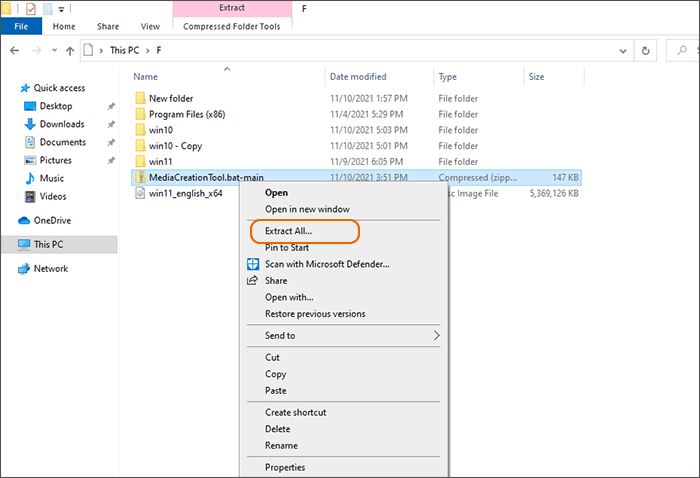The height and width of the screenshot is (478, 700).
Task: Open Pictures in the navigation pane
Action: [55, 160]
